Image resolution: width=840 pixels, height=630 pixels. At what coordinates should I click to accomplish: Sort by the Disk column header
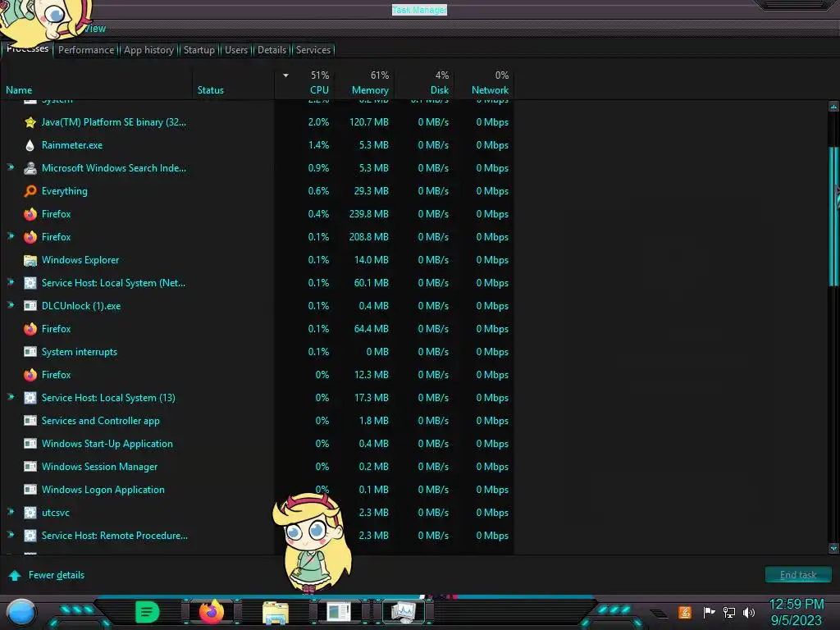pos(440,90)
